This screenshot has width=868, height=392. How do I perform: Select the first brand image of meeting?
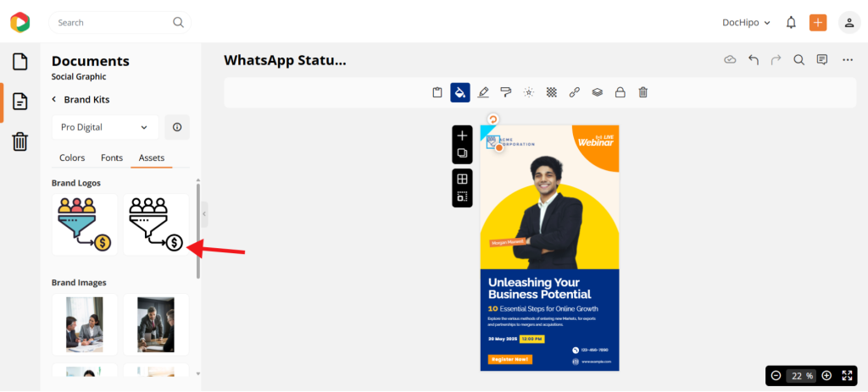coord(85,324)
